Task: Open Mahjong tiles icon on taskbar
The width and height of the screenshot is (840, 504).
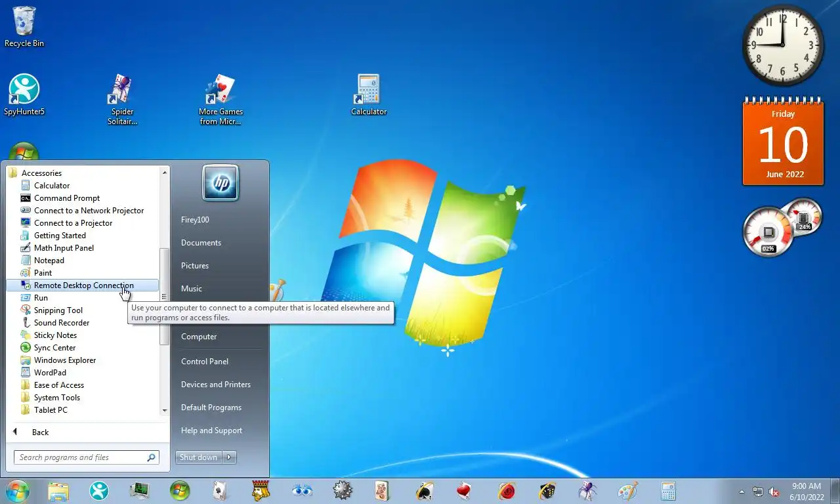Action: [x=383, y=491]
